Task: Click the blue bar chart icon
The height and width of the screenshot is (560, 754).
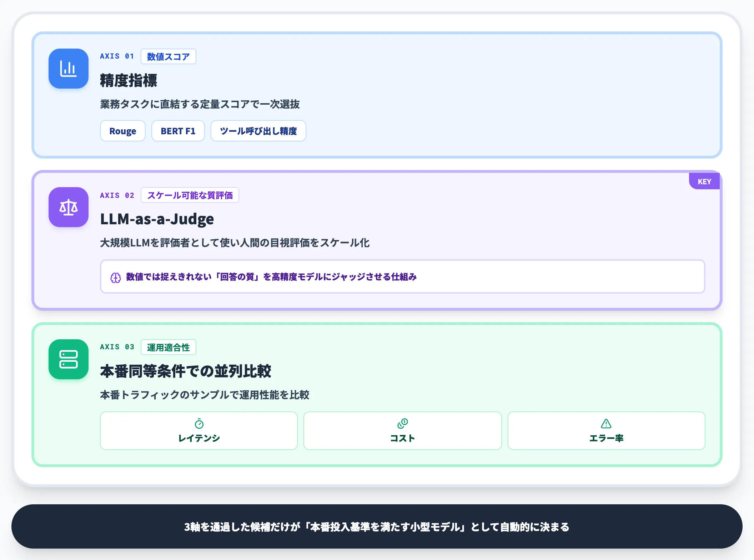Action: point(69,69)
